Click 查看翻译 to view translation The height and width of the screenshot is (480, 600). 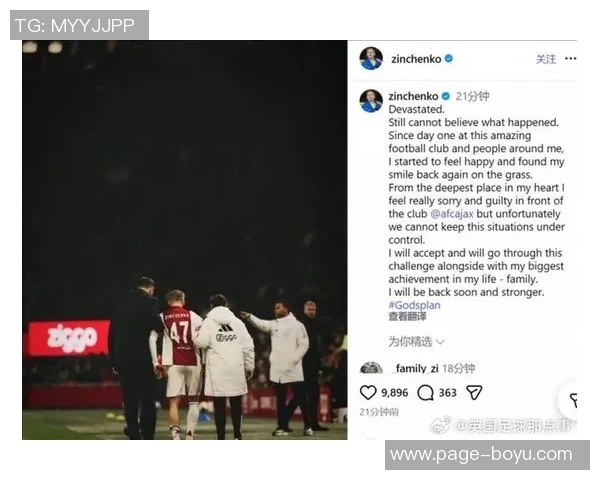click(x=407, y=317)
